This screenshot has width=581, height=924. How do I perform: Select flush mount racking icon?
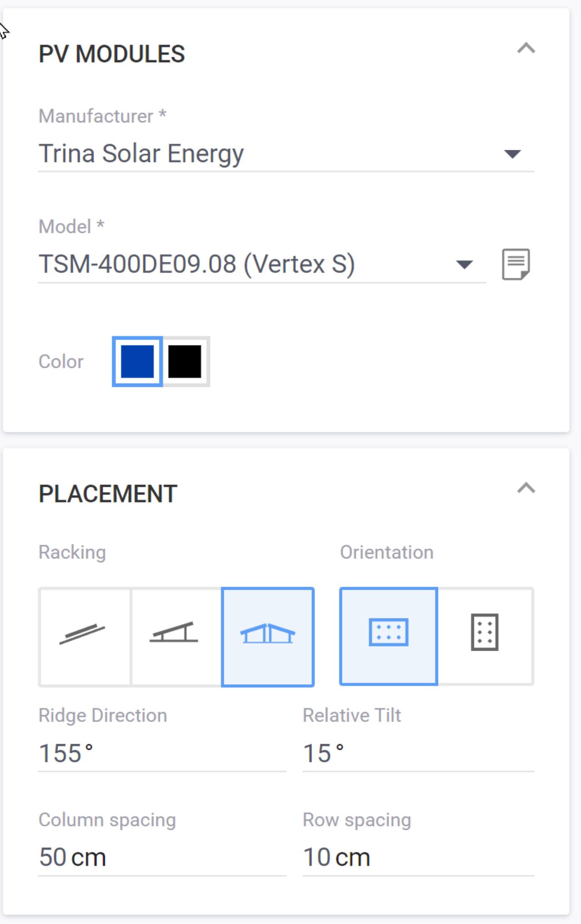click(x=85, y=636)
